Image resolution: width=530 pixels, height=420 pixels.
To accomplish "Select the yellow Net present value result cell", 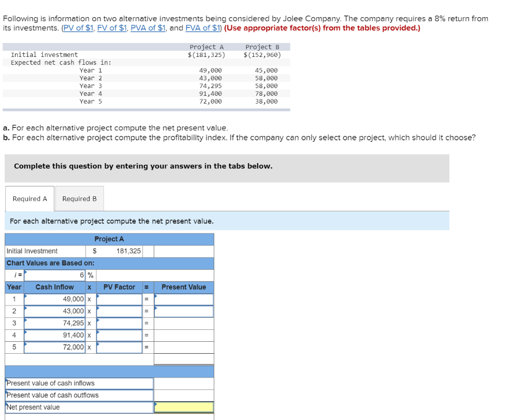I will [184, 408].
